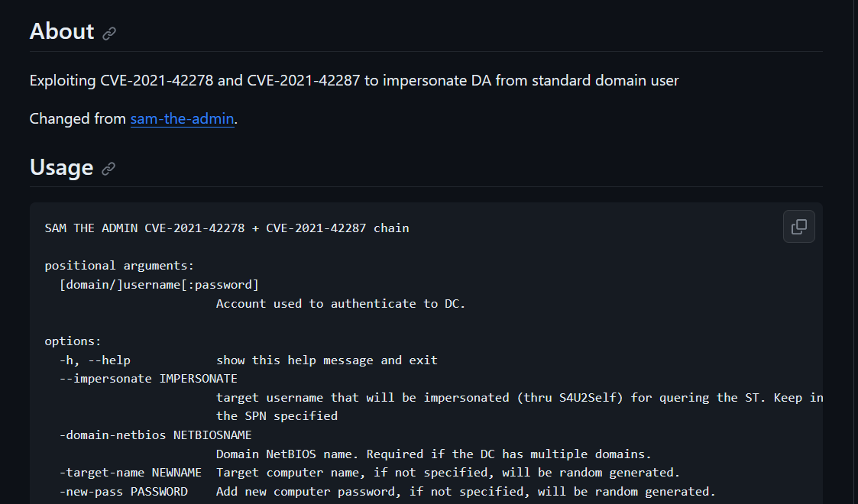The image size is (858, 504).
Task: Copy the usage code block contents
Action: coord(799,226)
